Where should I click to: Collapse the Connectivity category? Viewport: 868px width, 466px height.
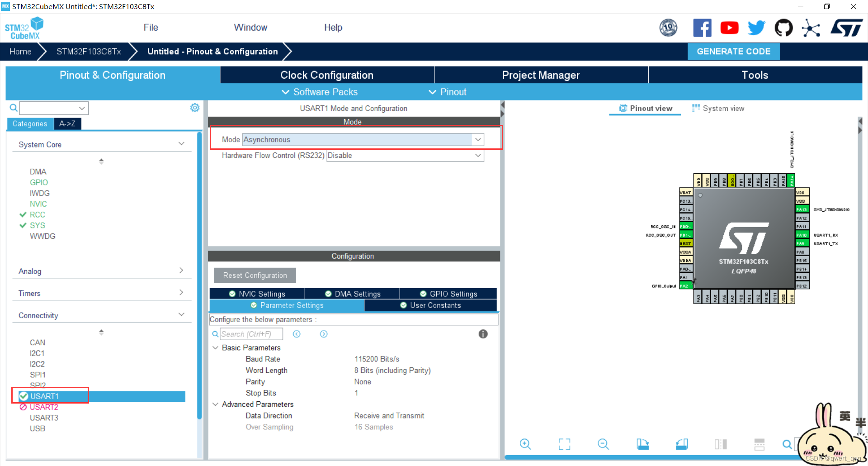[x=181, y=314]
